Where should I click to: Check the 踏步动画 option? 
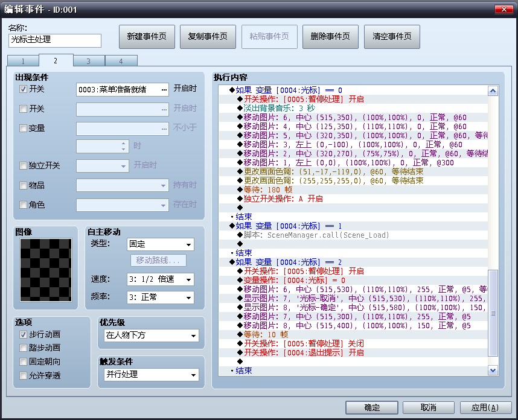click(23, 348)
